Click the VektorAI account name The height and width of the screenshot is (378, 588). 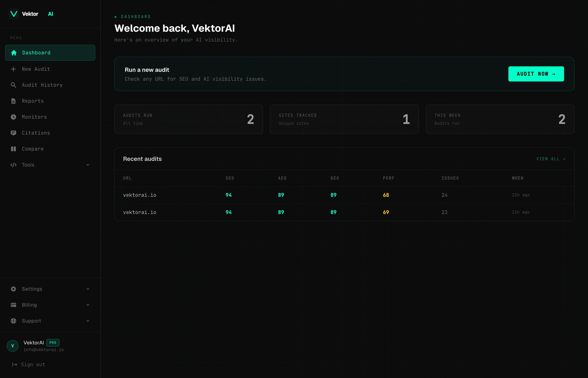(x=34, y=343)
